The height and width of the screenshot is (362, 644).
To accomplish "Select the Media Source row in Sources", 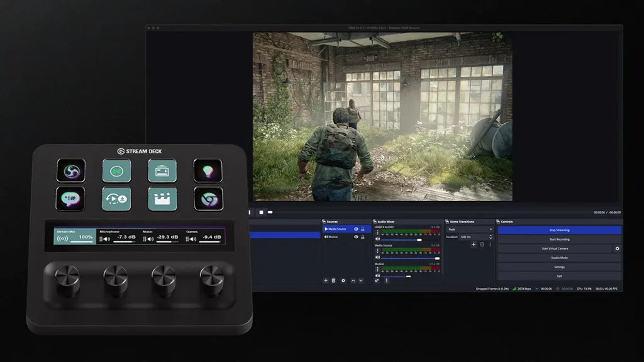I will tap(347, 229).
